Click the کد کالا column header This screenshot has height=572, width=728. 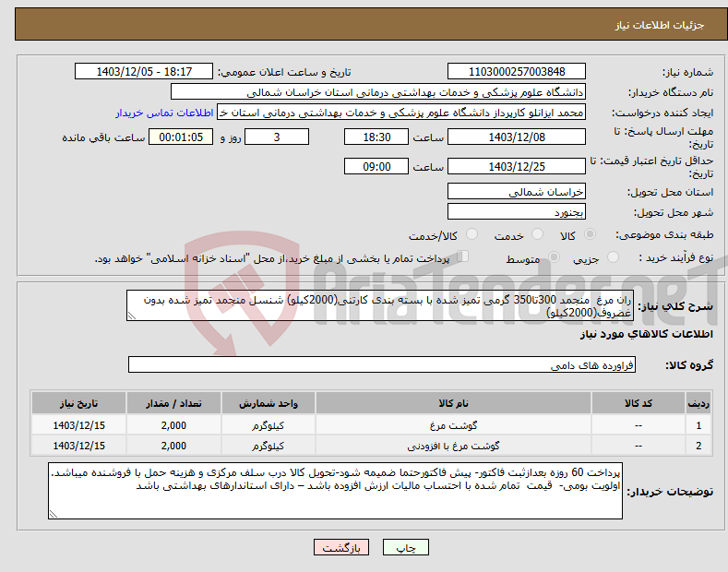pyautogui.click(x=638, y=403)
